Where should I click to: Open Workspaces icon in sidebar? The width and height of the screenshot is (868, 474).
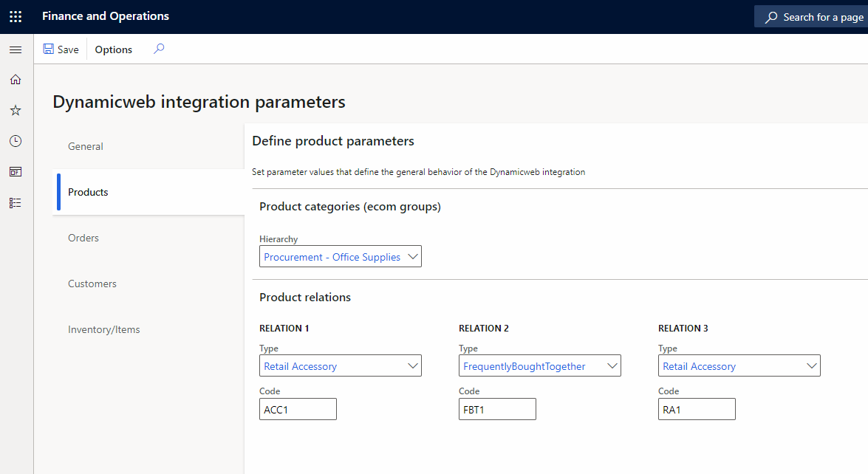click(16, 171)
